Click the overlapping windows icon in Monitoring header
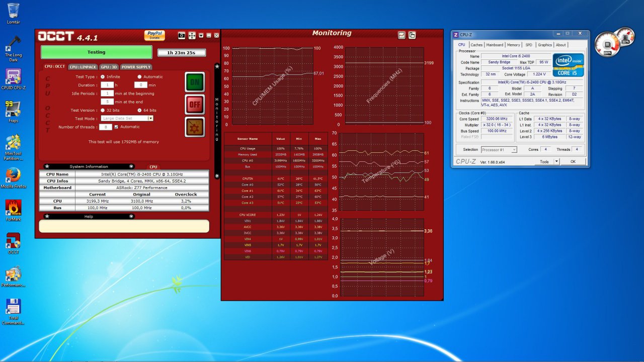The image size is (644, 362). click(412, 35)
